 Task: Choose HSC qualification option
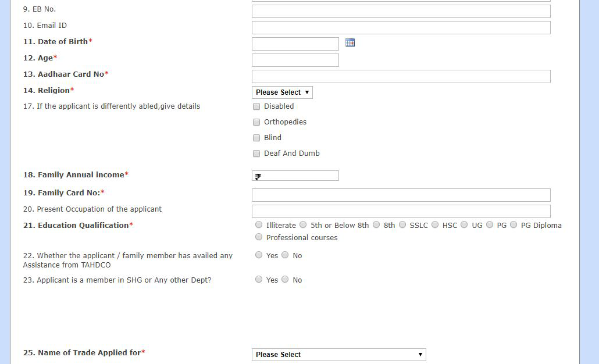(434, 224)
